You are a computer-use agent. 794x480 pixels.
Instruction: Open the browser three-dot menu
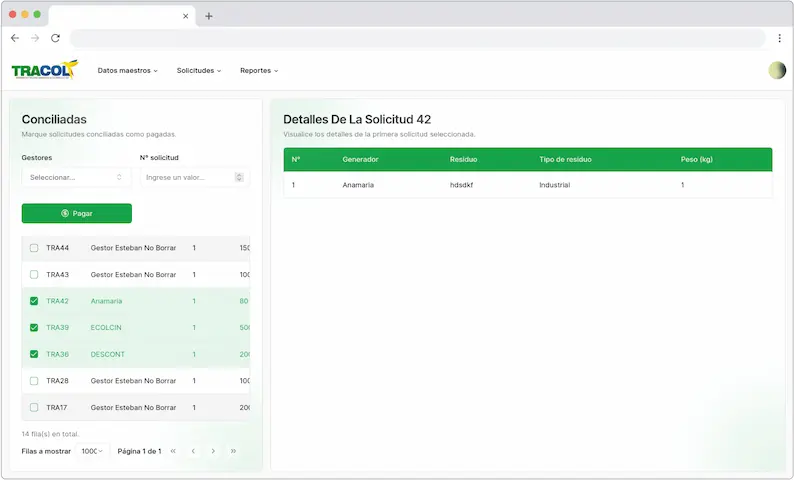pyautogui.click(x=779, y=38)
